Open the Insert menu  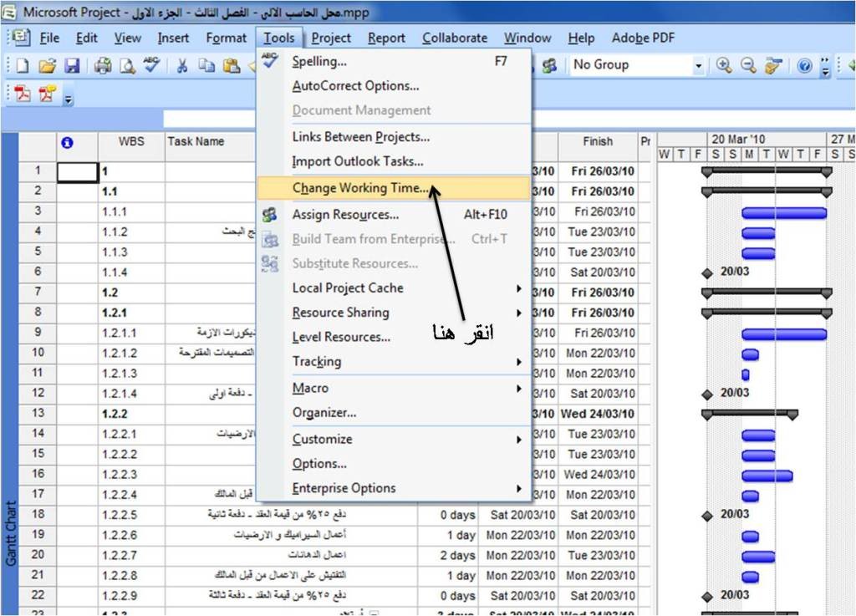[x=173, y=38]
